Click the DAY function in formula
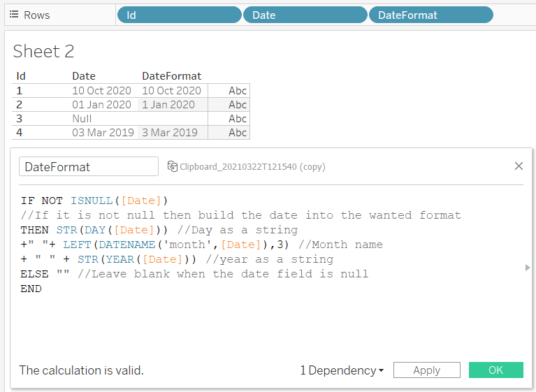This screenshot has width=536, height=392. click(95, 230)
